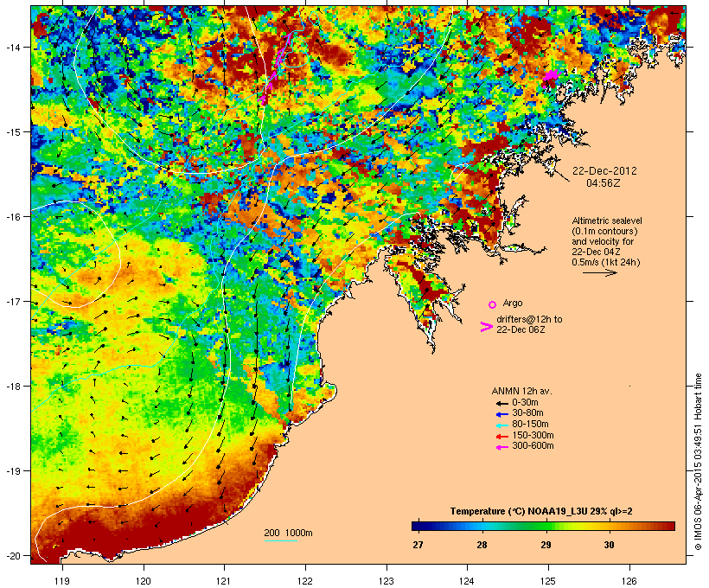Image resolution: width=709 pixels, height=588 pixels.
Task: Click the magenta drifter marker near 125°E
Action: (553, 75)
